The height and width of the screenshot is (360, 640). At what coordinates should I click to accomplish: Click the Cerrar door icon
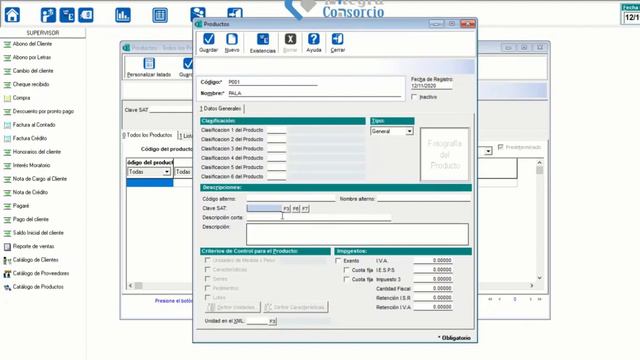[x=337, y=39]
